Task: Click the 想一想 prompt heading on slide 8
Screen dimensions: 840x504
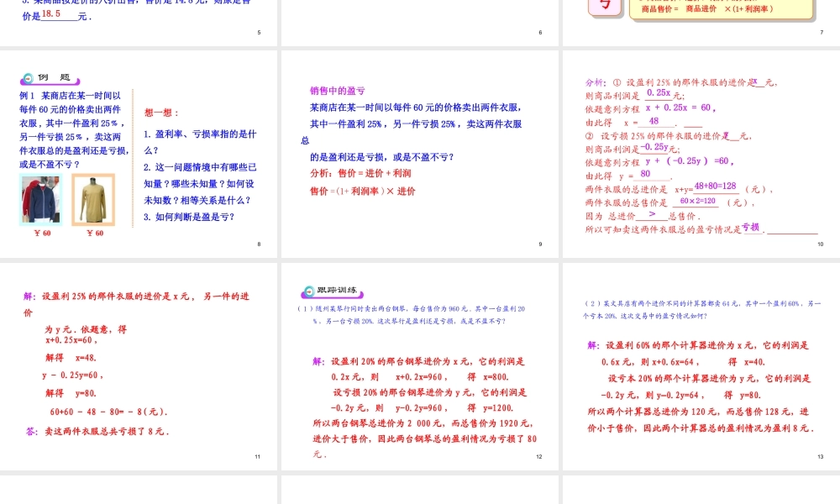Action: coord(162,112)
